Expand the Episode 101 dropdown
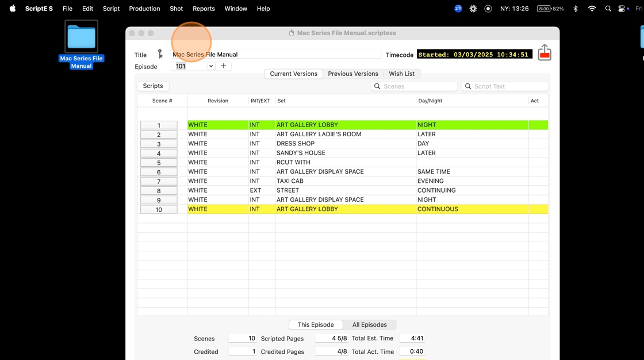The height and width of the screenshot is (360, 644). 210,66
